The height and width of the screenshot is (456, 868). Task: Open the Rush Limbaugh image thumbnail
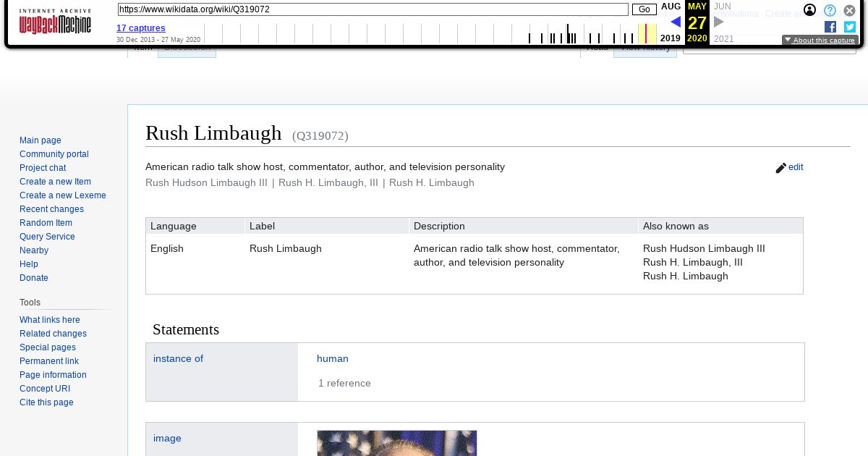click(397, 443)
